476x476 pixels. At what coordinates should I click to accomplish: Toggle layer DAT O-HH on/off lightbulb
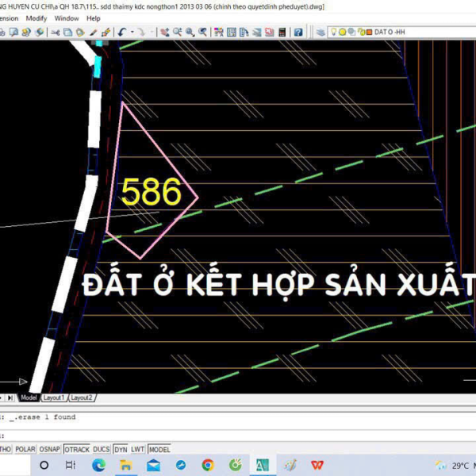click(334, 32)
